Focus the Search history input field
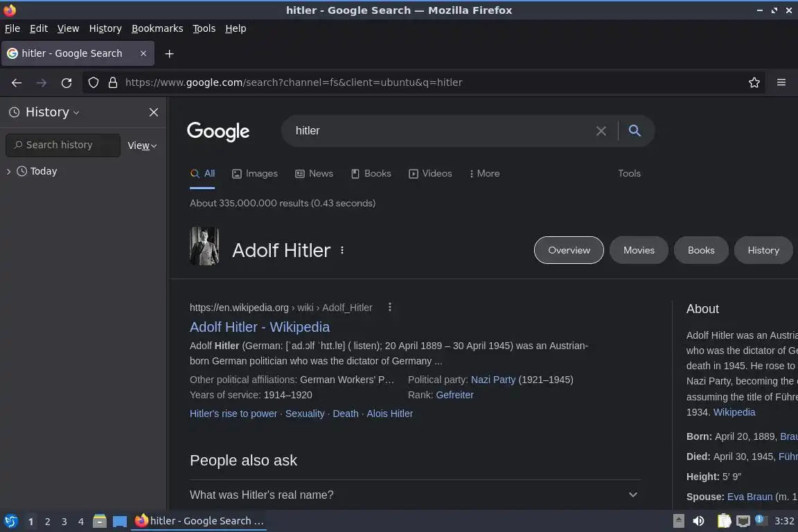 [63, 145]
